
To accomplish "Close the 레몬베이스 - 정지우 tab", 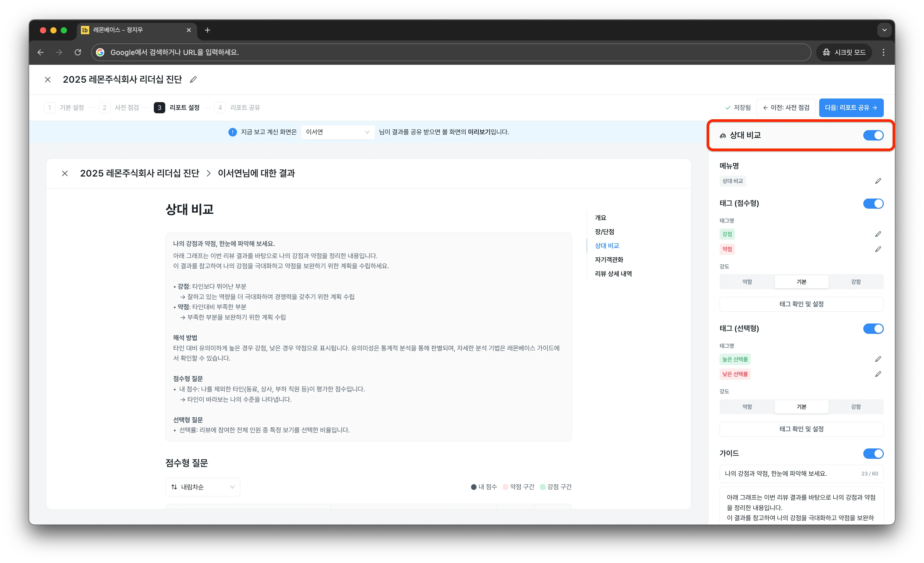I will click(189, 30).
